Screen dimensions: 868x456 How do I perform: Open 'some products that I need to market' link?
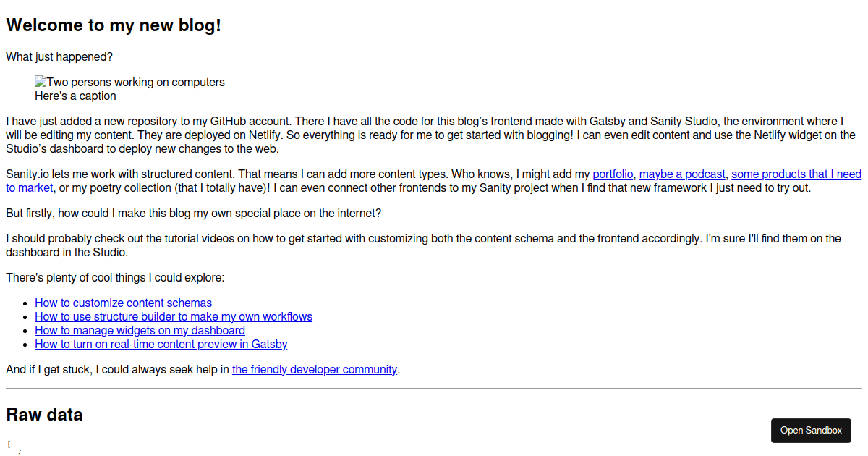(x=796, y=174)
